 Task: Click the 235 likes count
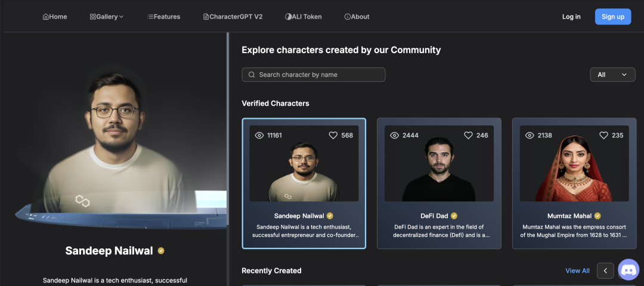pos(617,136)
